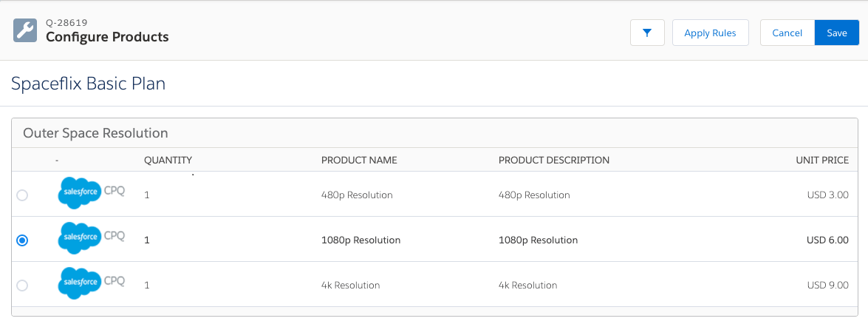
Task: Click the USD 6.00 unit price
Action: tap(827, 240)
